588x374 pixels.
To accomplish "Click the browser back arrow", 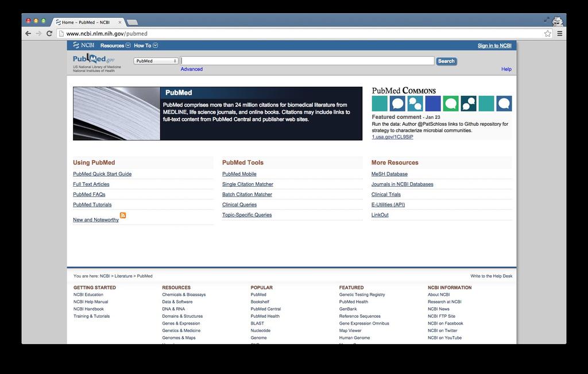I will point(28,33).
